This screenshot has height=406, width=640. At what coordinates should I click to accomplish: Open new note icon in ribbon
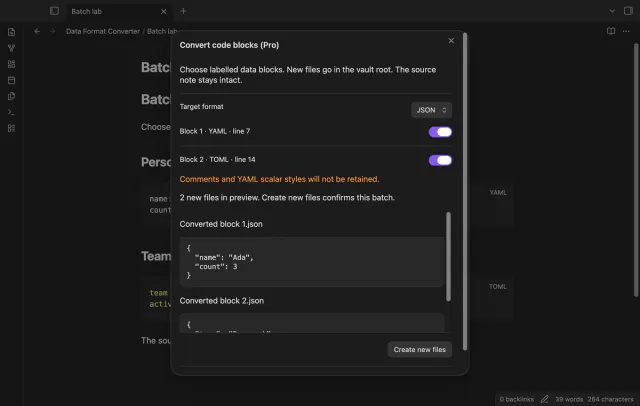(x=11, y=32)
